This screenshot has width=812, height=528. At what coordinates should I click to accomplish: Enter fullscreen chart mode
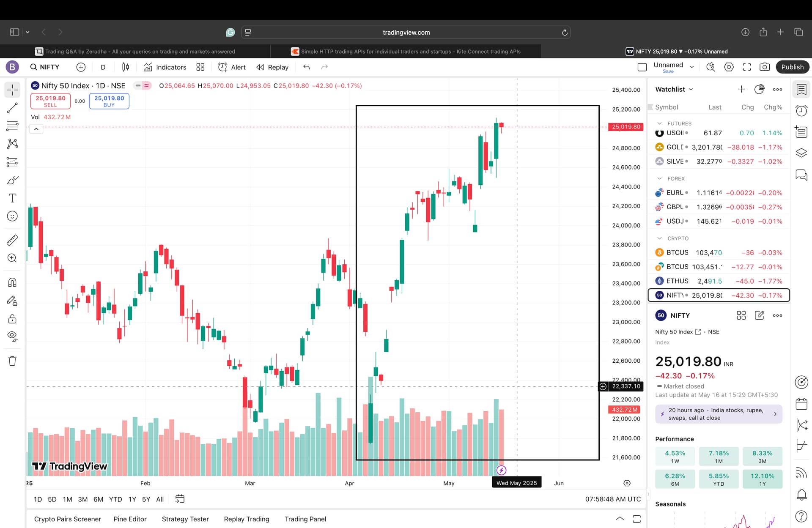coord(747,67)
